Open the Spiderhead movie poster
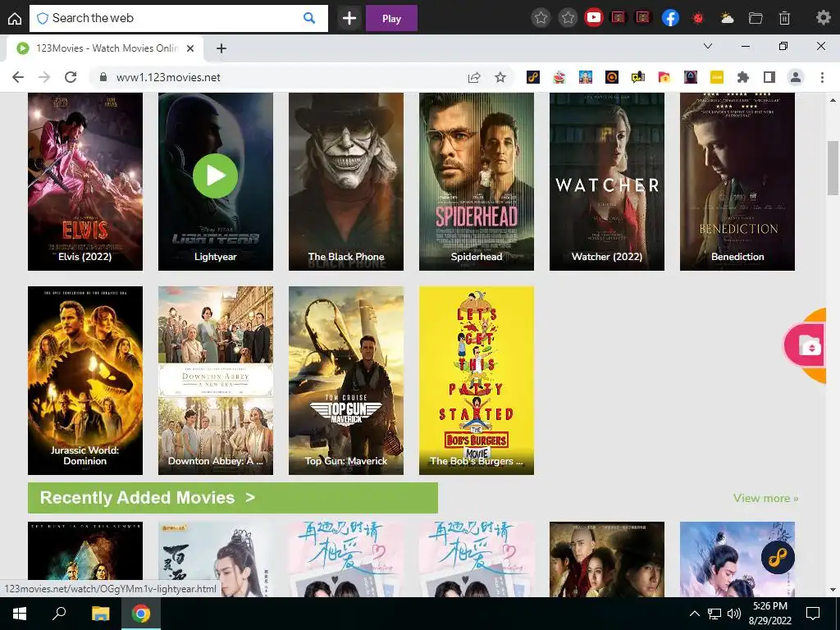The height and width of the screenshot is (630, 840). point(477,181)
